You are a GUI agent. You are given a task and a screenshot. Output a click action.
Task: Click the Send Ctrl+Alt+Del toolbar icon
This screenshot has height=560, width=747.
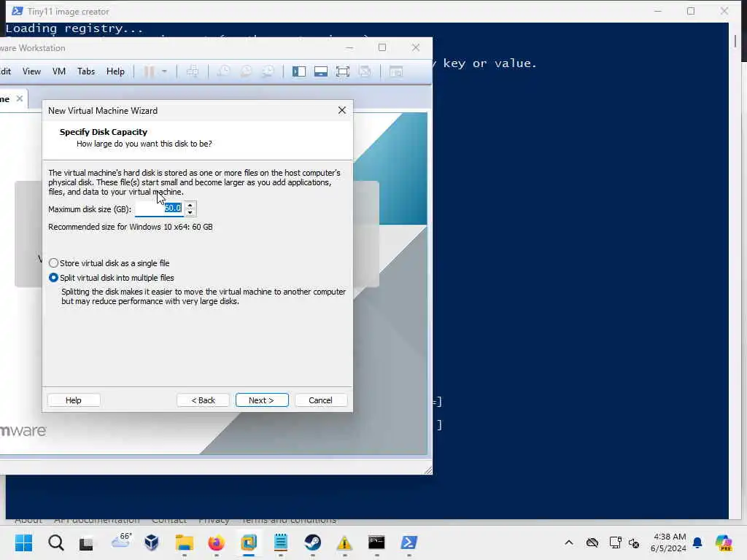193,71
